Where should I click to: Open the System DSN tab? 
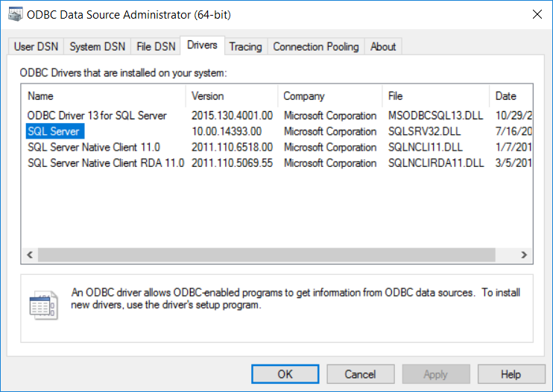(x=97, y=46)
